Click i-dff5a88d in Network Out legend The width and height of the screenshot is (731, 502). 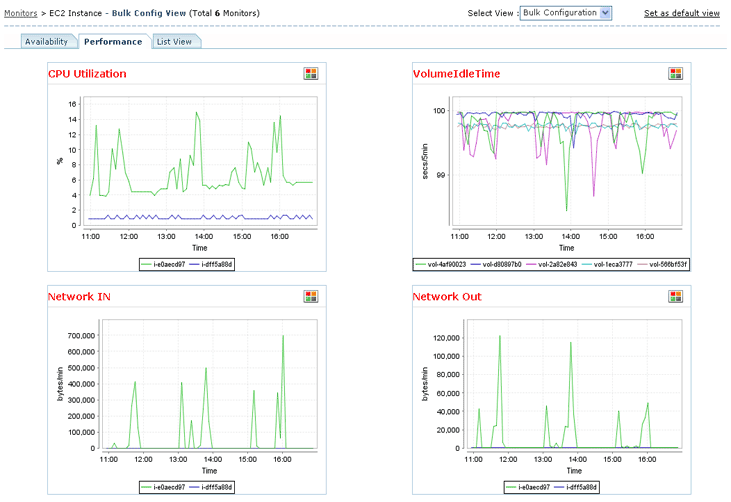[575, 487]
